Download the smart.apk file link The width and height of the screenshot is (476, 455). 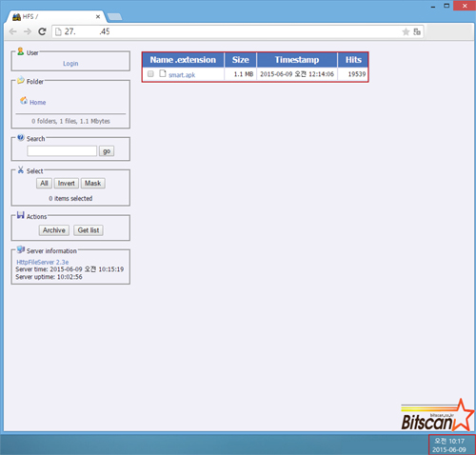point(182,75)
